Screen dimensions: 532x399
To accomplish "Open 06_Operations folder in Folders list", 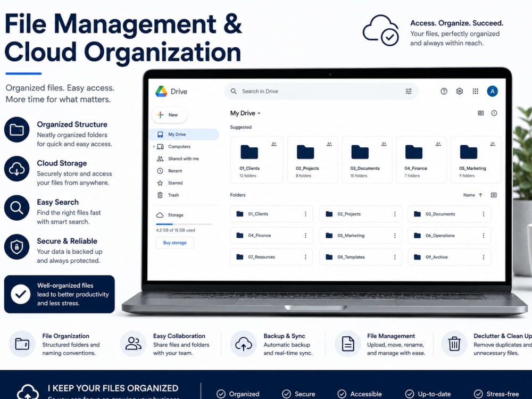I will 449,236.
